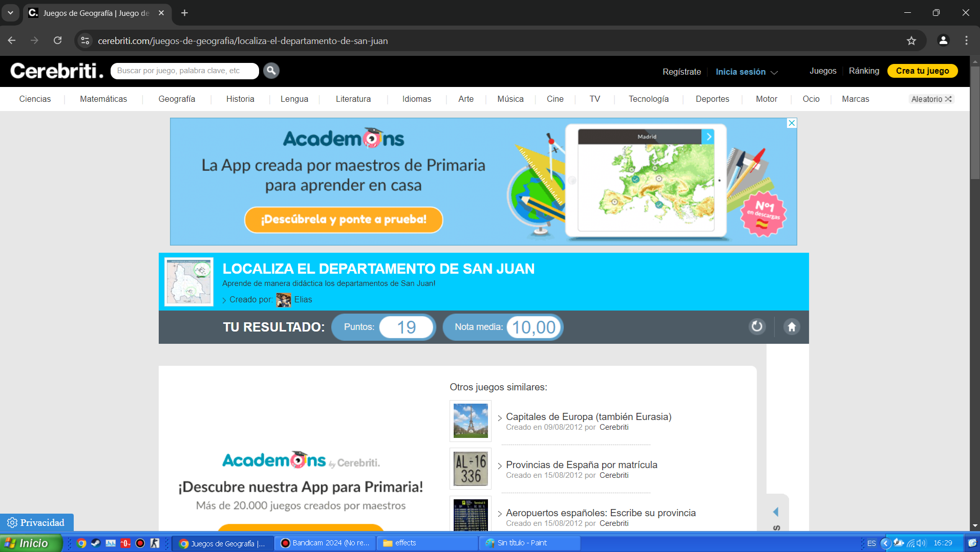Bookmark the page with the star icon
Image resolution: width=980 pixels, height=552 pixels.
click(x=911, y=41)
